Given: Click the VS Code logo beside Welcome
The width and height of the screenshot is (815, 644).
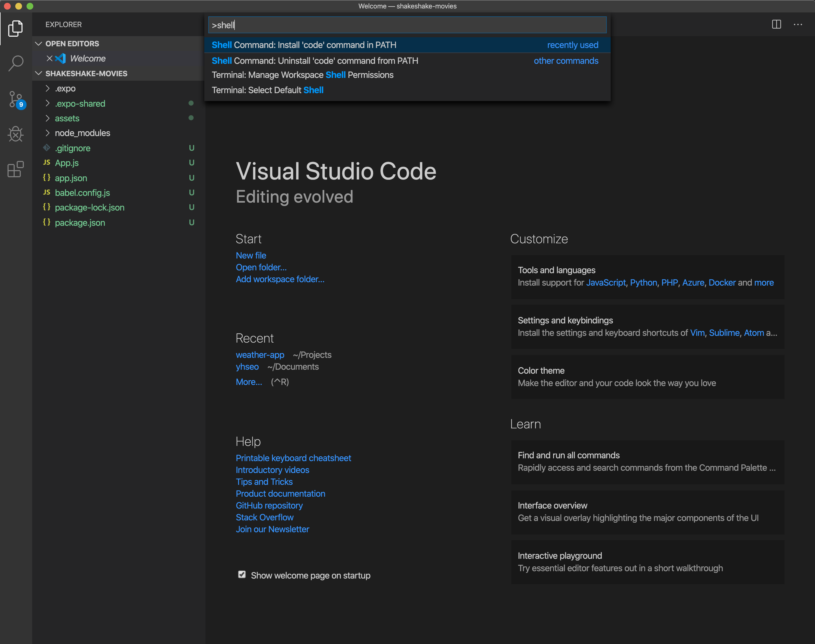Looking at the screenshot, I should click(x=60, y=58).
